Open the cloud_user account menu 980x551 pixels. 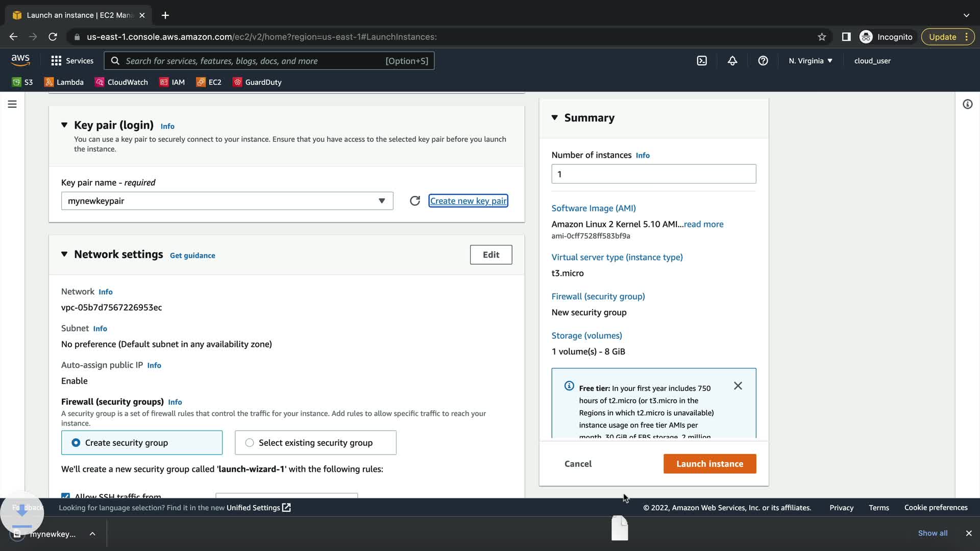pyautogui.click(x=872, y=61)
